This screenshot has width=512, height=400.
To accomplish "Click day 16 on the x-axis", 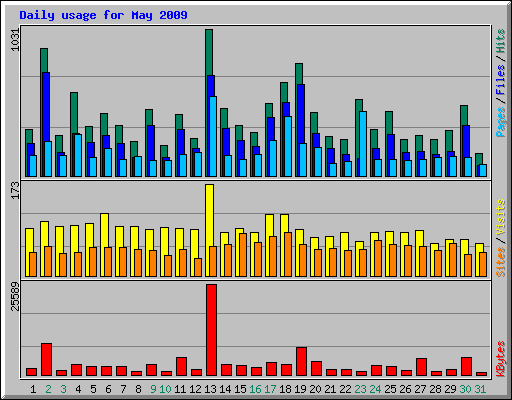I will 255,389.
